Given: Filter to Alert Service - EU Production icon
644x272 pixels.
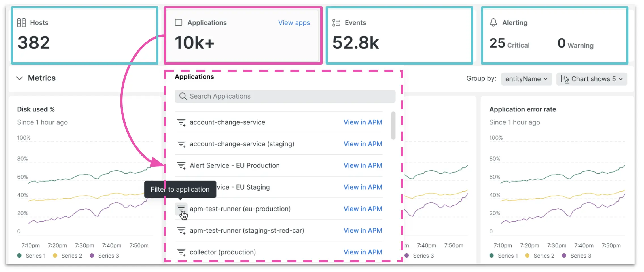Looking at the screenshot, I should pyautogui.click(x=181, y=165).
